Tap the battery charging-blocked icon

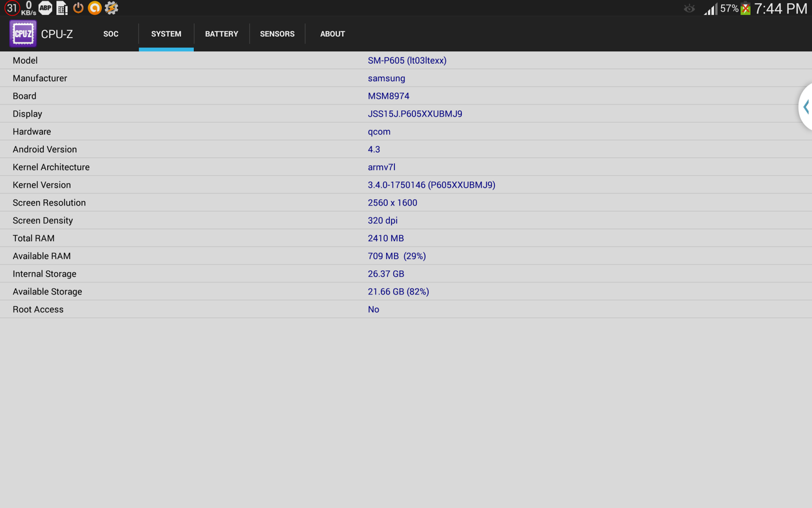tap(746, 9)
